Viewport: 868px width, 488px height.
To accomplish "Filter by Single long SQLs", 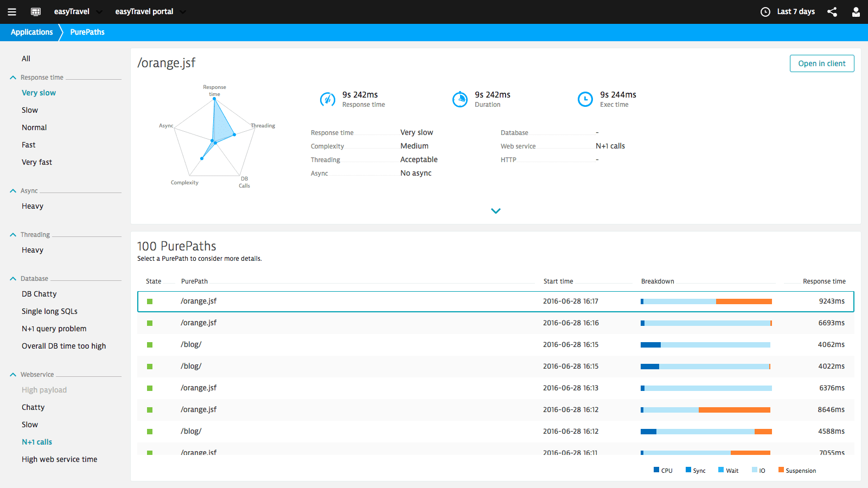I will (49, 311).
